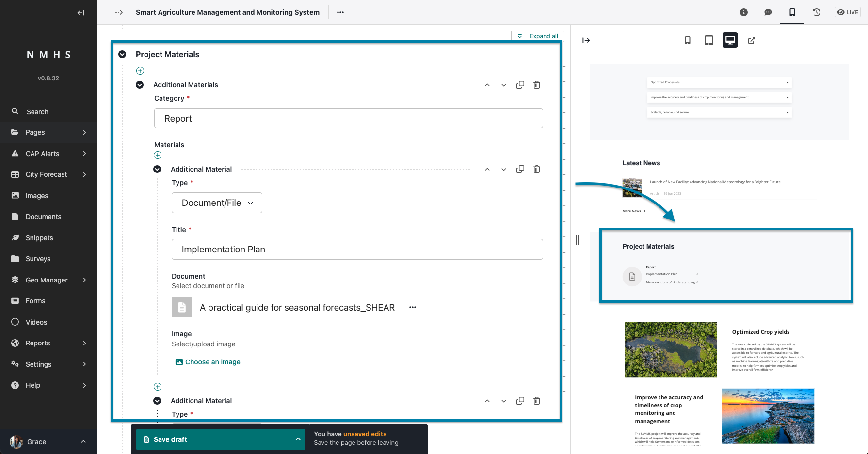The height and width of the screenshot is (454, 868).
Task: Delete the second Additional Material item
Action: 537,401
